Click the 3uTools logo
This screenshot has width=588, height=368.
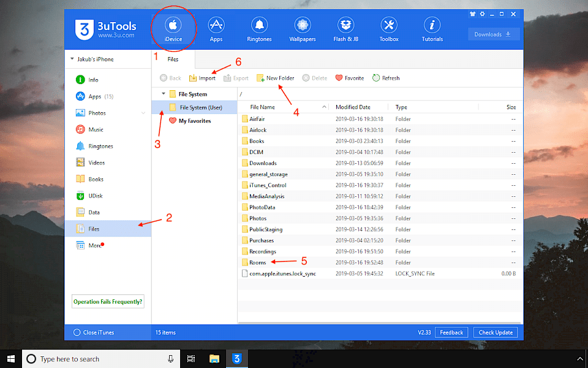pos(105,29)
